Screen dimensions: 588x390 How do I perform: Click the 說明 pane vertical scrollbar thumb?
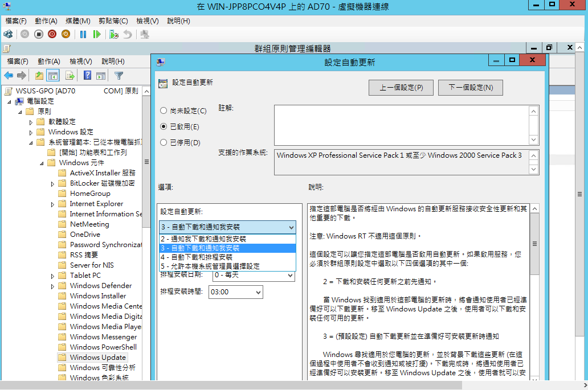[x=535, y=244]
